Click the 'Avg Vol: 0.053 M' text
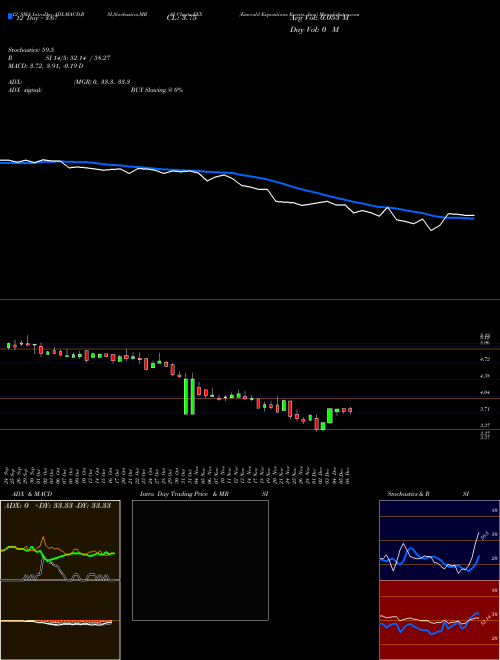The width and height of the screenshot is (500, 660). pos(319,19)
